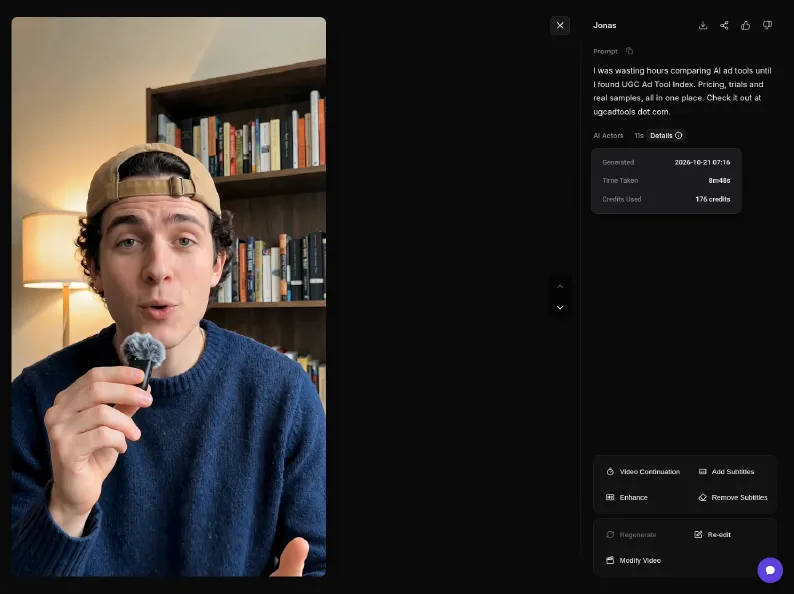The image size is (794, 594).
Task: Click Video Continuation
Action: 643,471
